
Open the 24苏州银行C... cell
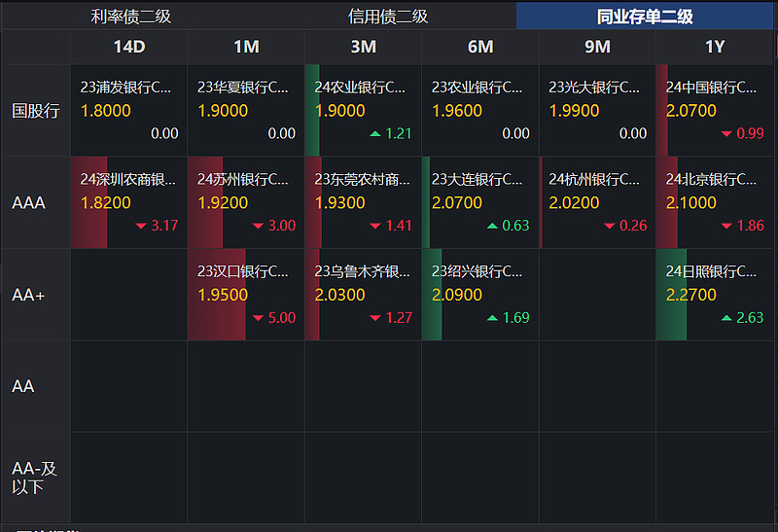(246, 202)
